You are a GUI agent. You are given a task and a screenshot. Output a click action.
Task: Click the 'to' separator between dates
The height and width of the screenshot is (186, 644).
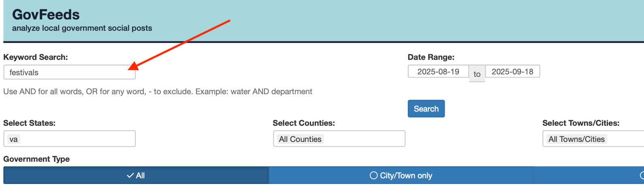tap(477, 74)
